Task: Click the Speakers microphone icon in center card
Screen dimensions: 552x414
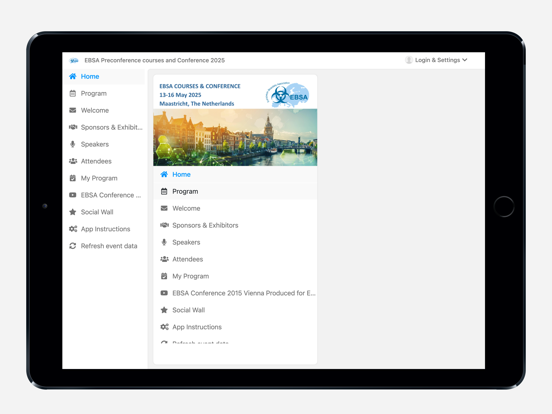Action: (x=164, y=242)
